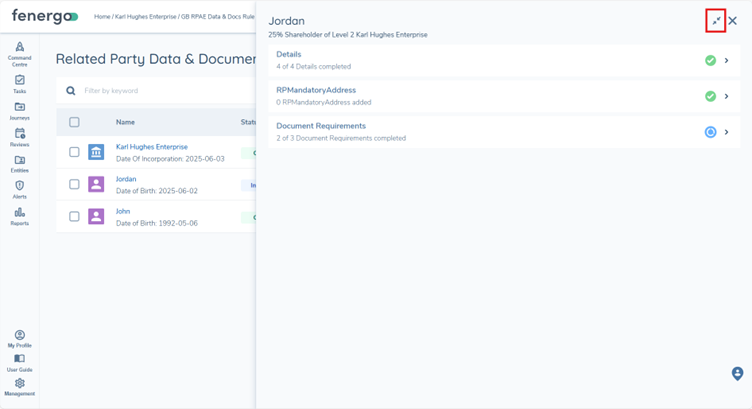Click 'Date of Birth: 1992-05-06' text
This screenshot has height=409, width=752.
pos(157,223)
